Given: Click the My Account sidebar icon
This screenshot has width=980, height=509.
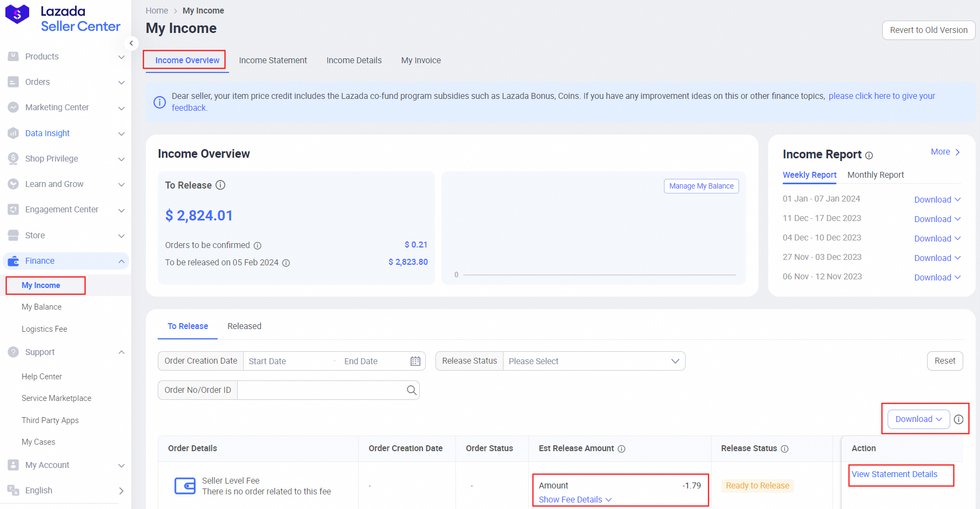Looking at the screenshot, I should coord(14,465).
